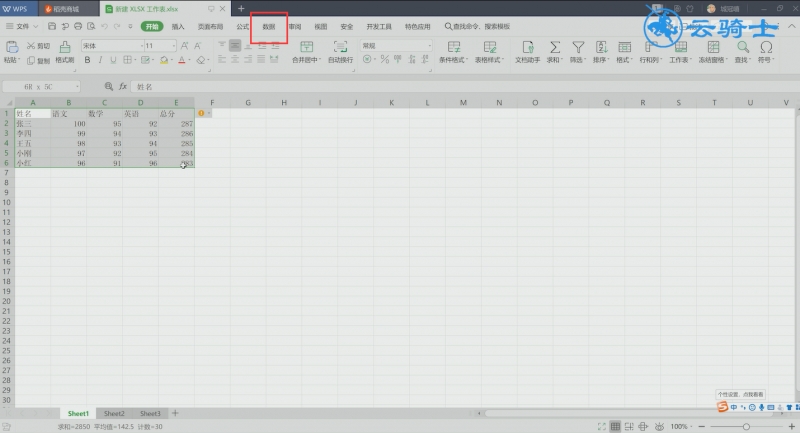Switch to Sheet2 worksheet tab
The width and height of the screenshot is (800, 433).
click(114, 413)
